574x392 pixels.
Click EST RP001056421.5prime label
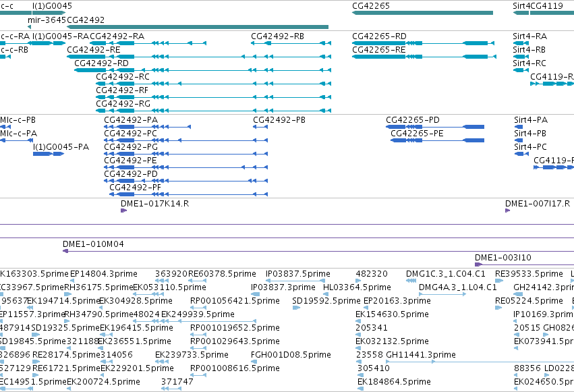coord(235,301)
